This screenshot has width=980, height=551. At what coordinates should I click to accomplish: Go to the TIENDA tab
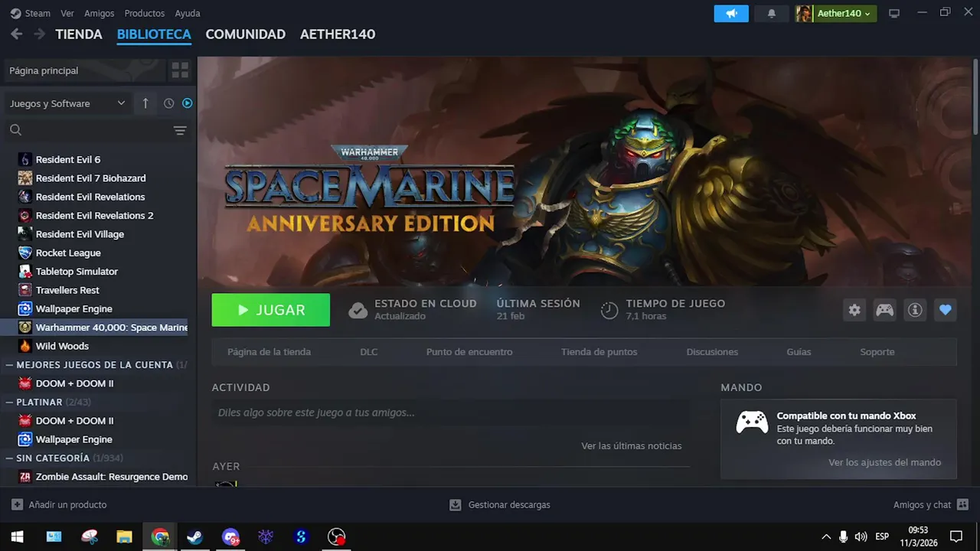[x=79, y=34]
